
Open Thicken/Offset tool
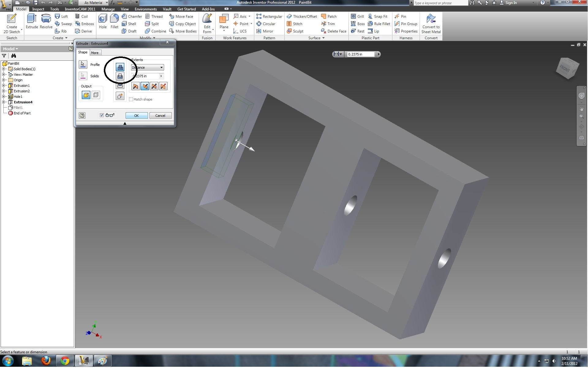click(302, 16)
